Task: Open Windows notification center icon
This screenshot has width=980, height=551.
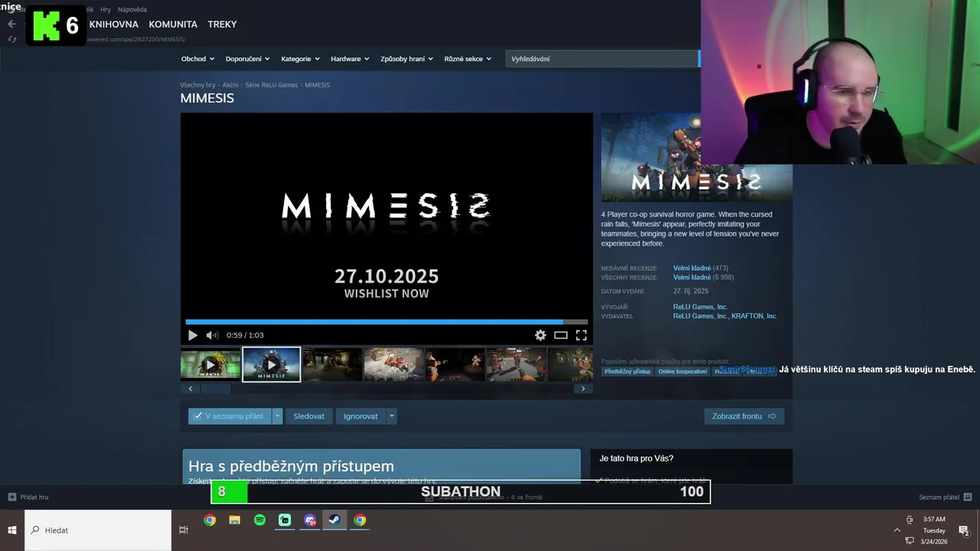Action: click(x=964, y=530)
